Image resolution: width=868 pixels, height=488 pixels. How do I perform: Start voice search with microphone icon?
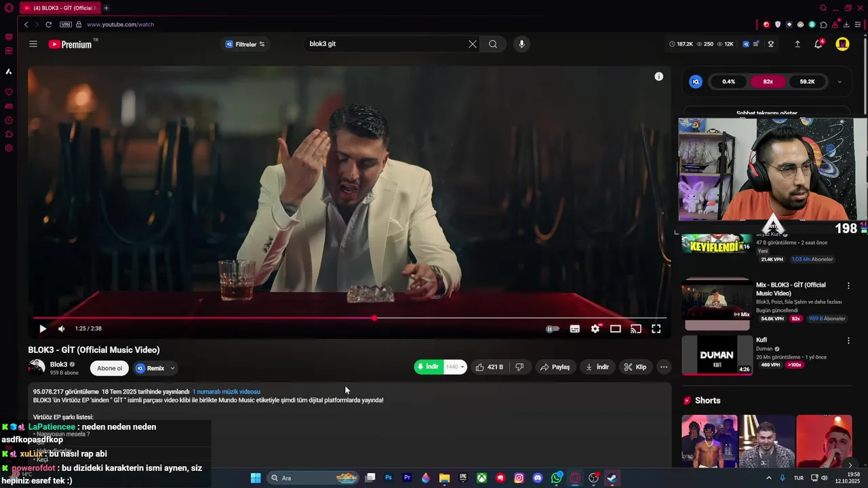click(521, 44)
